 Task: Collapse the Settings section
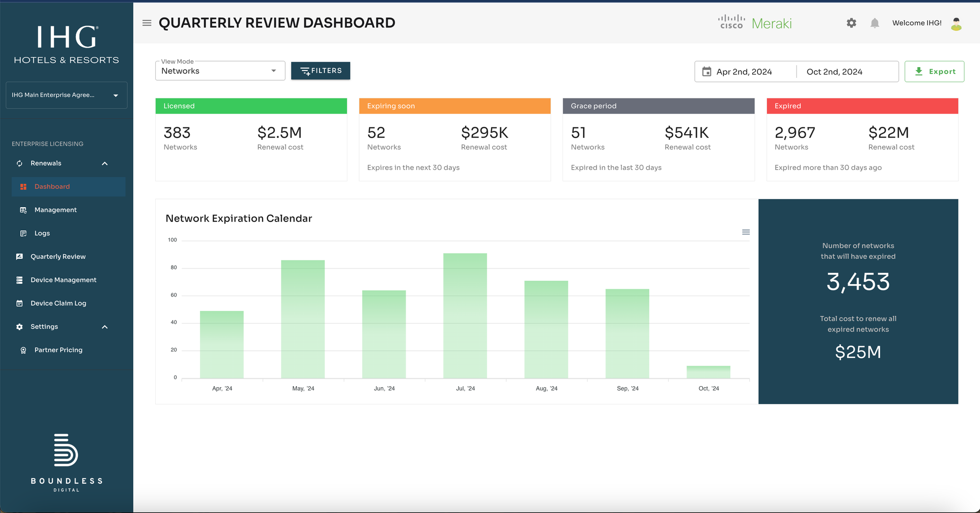click(x=104, y=326)
